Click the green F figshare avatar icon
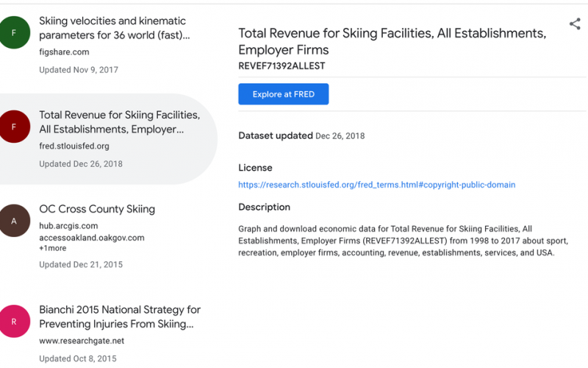 [x=14, y=32]
